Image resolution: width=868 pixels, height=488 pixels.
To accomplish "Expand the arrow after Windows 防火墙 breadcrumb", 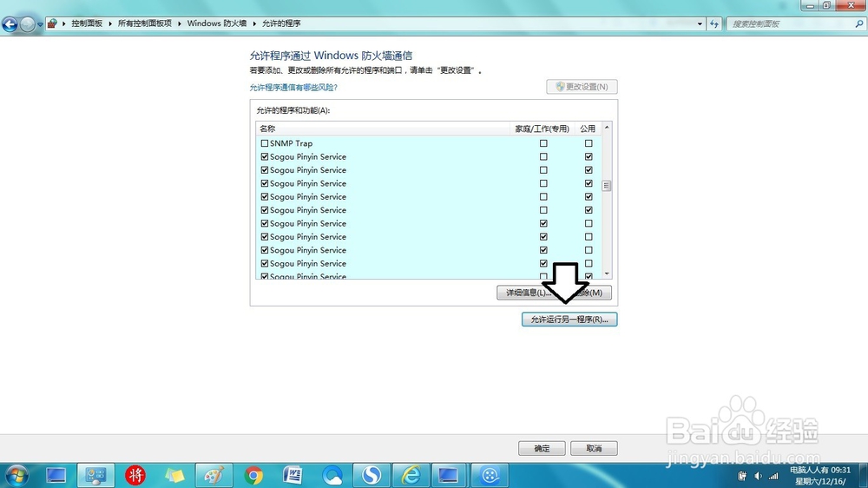I will [x=254, y=23].
